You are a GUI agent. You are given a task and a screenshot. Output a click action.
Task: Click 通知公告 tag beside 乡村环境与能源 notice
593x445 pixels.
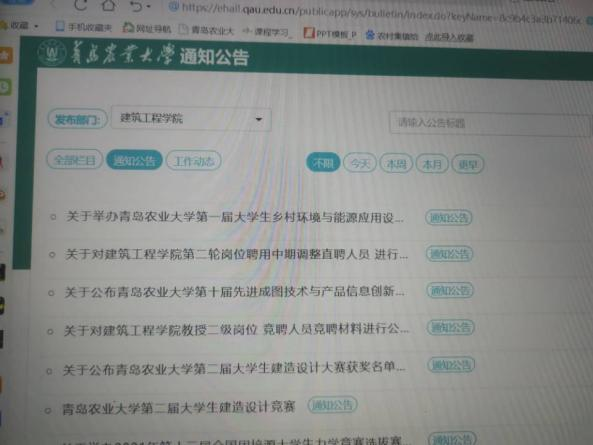[449, 218]
